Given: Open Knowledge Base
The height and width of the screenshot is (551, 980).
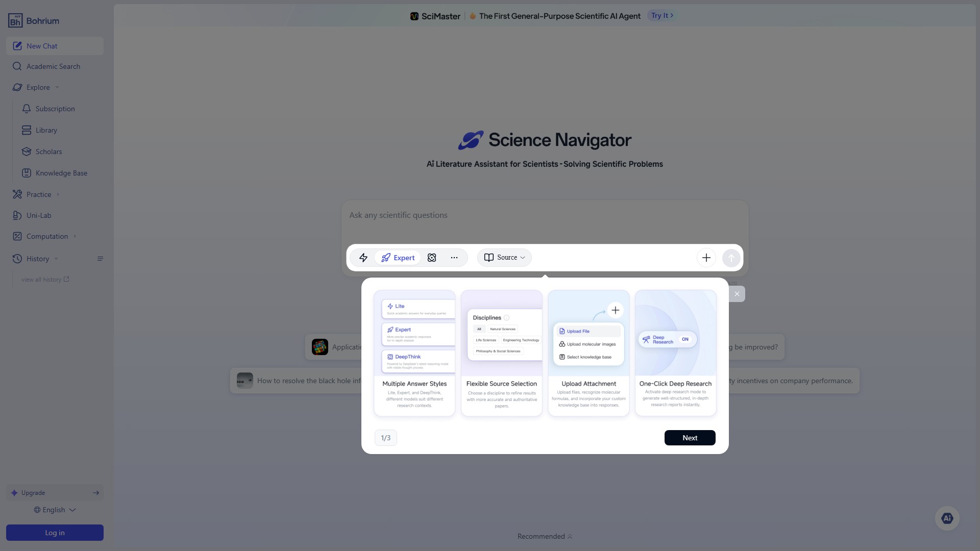Looking at the screenshot, I should (x=61, y=173).
